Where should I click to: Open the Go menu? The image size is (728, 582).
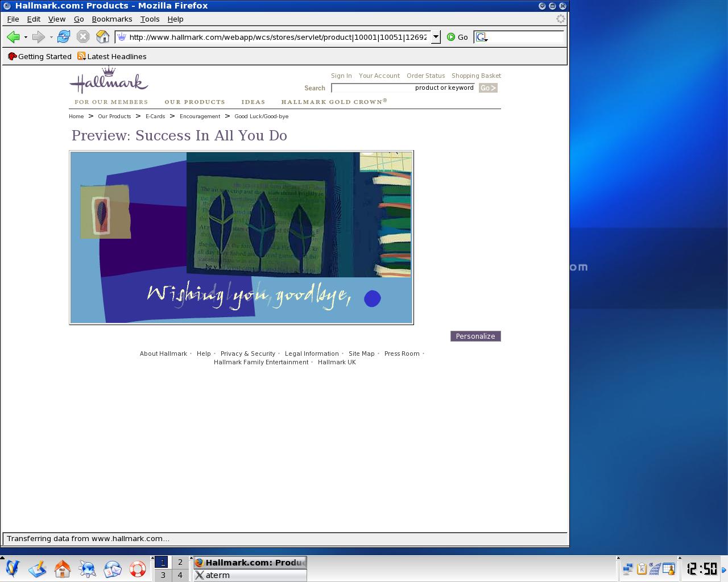coord(79,19)
